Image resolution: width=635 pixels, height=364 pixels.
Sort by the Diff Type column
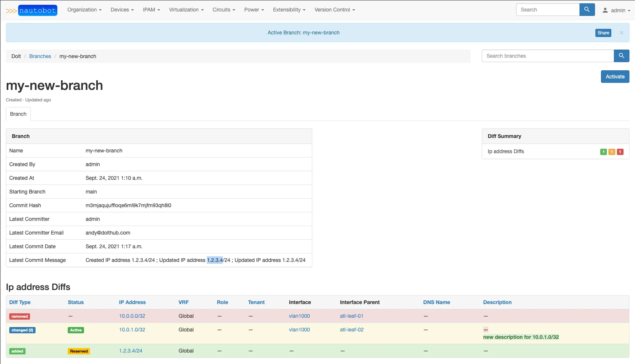pos(20,302)
